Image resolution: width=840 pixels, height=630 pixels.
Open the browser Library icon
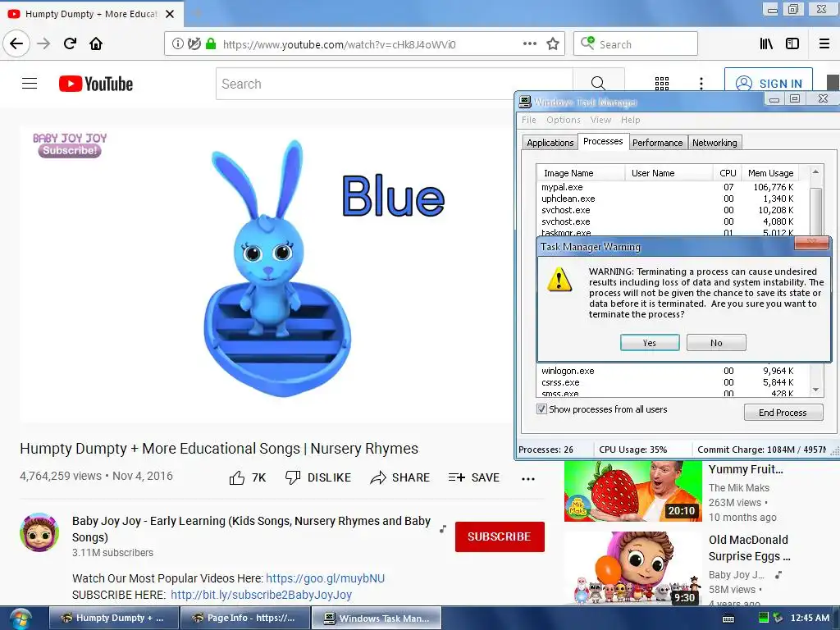[x=767, y=44]
